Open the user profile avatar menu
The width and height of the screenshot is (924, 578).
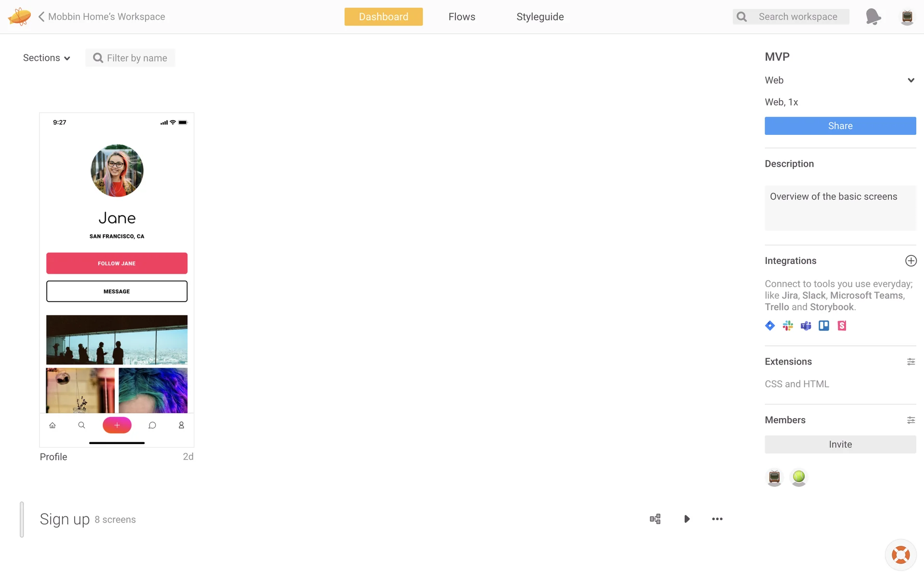click(x=907, y=17)
